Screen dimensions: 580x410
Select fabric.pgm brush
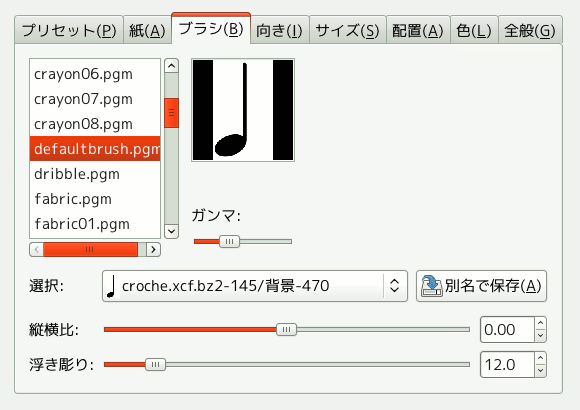[x=95, y=199]
